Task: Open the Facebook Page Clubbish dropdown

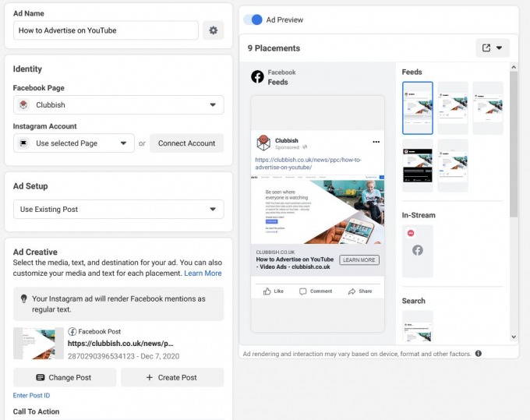Action: [x=118, y=105]
